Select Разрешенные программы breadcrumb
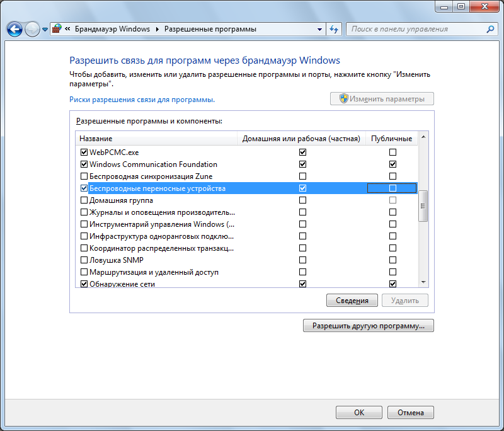 (210, 29)
